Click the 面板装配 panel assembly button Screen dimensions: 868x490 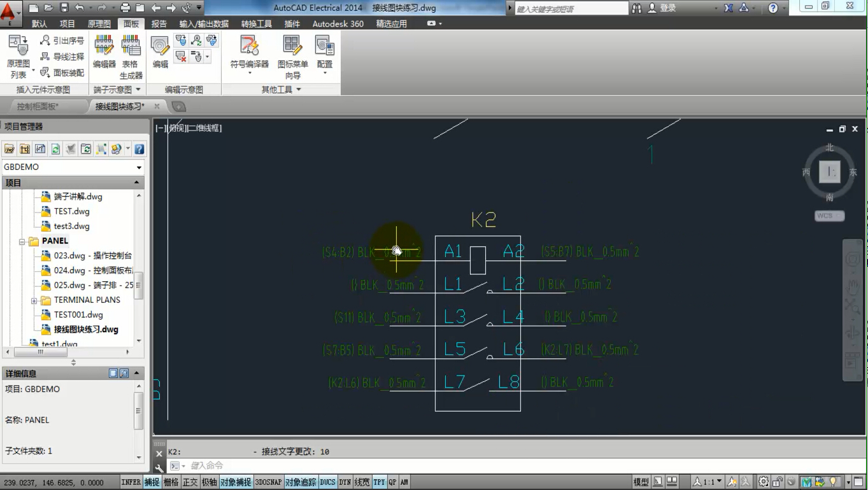tap(62, 73)
